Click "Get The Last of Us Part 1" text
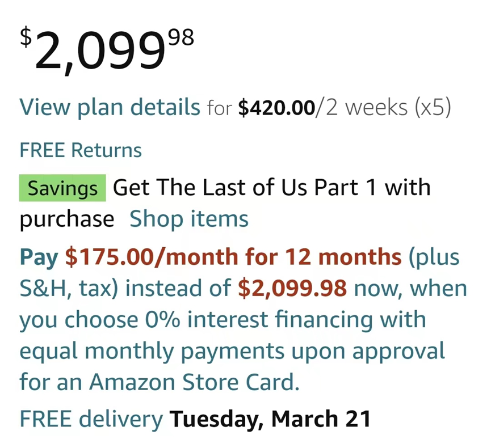The image size is (491, 448). (233, 187)
